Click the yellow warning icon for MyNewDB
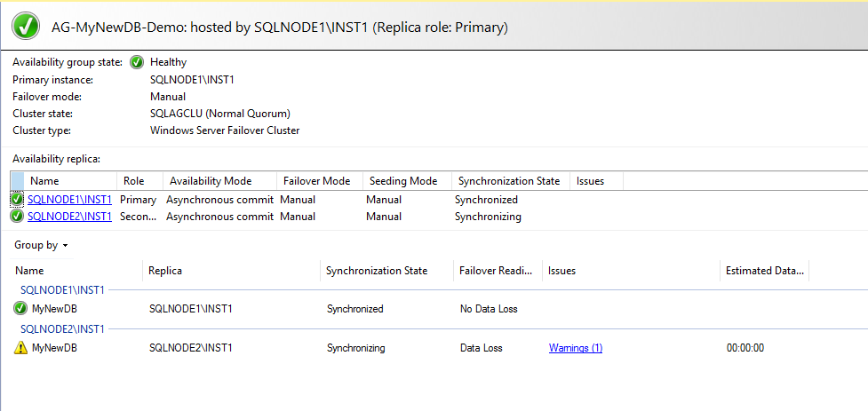Screen dimensions: 868x411 [x=21, y=348]
